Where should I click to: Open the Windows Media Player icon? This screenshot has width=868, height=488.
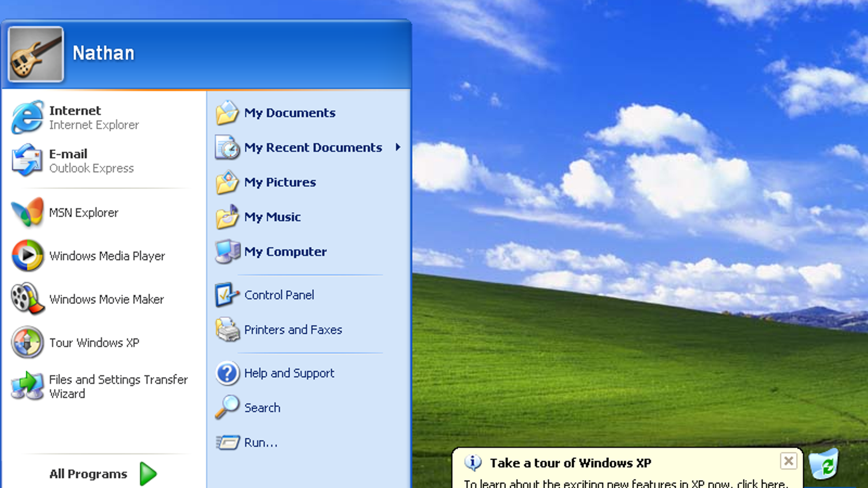tap(27, 256)
